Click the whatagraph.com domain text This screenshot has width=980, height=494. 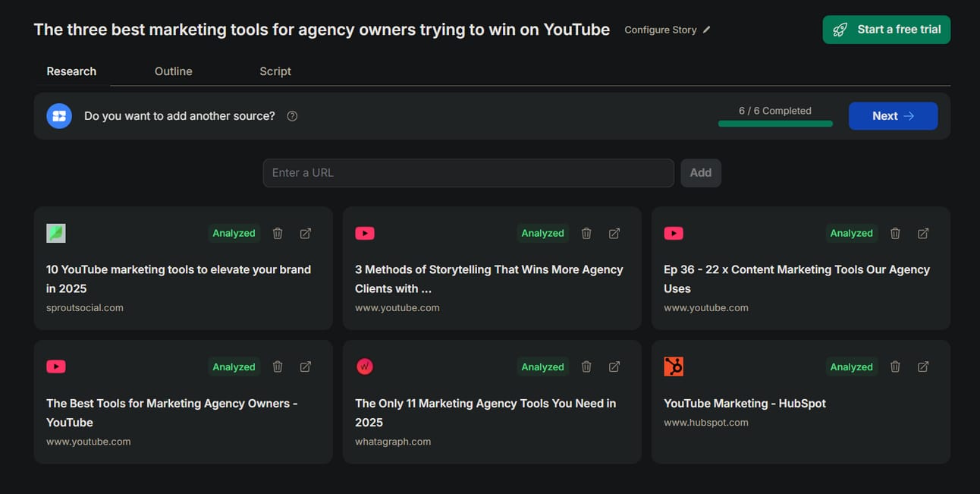click(393, 442)
